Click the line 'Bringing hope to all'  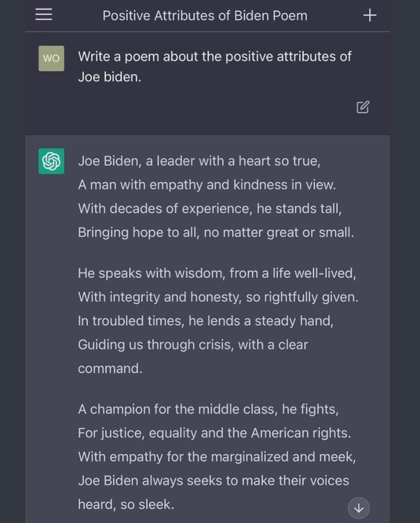[216, 232]
